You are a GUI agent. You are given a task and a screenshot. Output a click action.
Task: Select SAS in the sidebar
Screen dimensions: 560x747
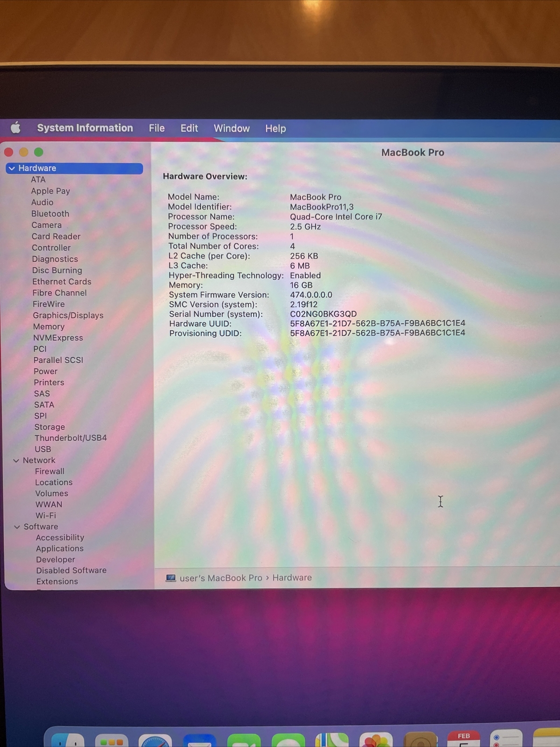click(42, 394)
